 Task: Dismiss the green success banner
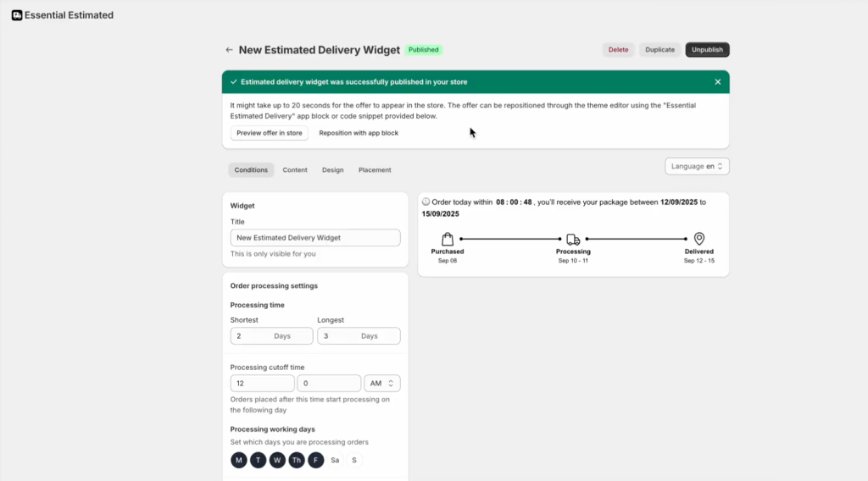pos(717,82)
